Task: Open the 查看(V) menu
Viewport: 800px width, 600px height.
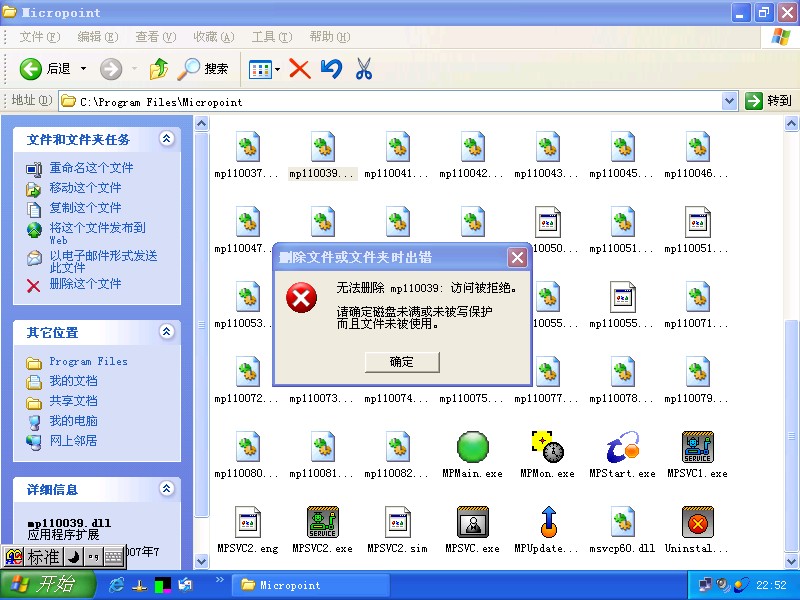Action: pos(155,37)
